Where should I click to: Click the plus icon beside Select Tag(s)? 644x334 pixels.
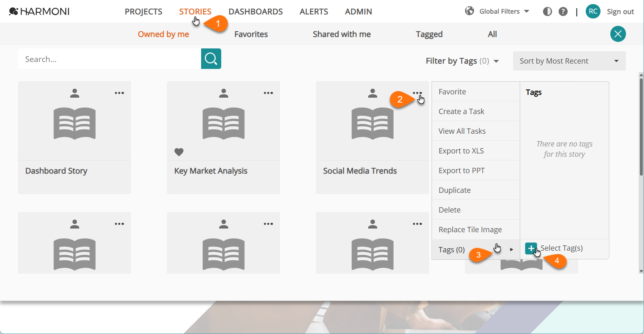point(531,248)
